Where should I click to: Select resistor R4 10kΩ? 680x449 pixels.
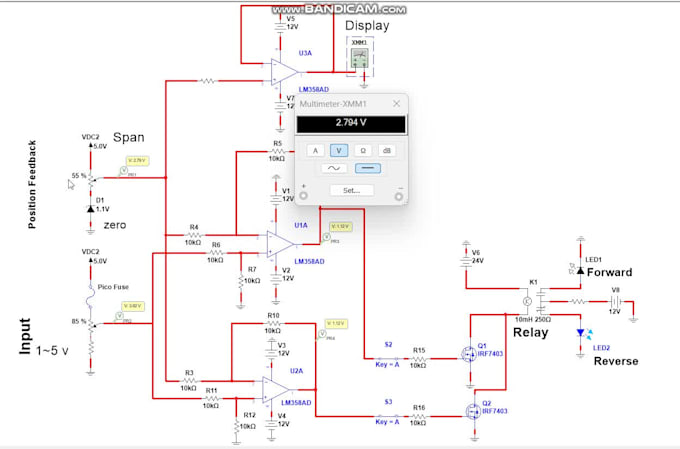pyautogui.click(x=194, y=235)
